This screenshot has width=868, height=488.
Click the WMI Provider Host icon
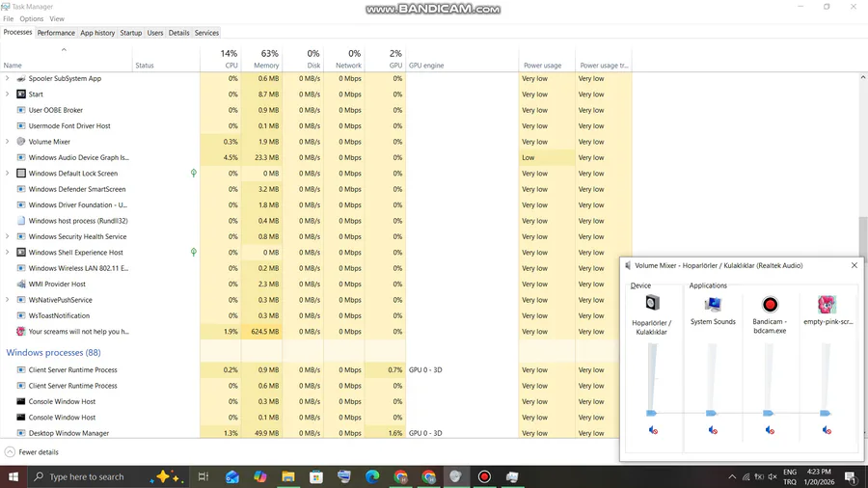(21, 284)
